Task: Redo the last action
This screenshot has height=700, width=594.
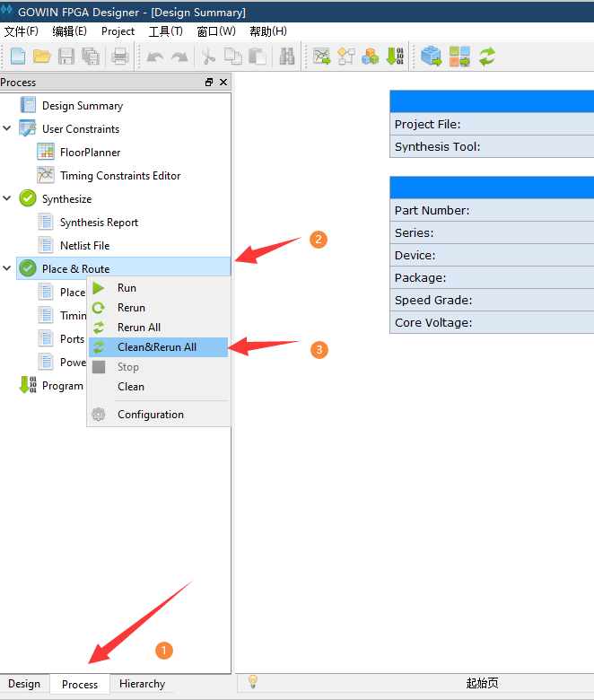Action: 179,57
